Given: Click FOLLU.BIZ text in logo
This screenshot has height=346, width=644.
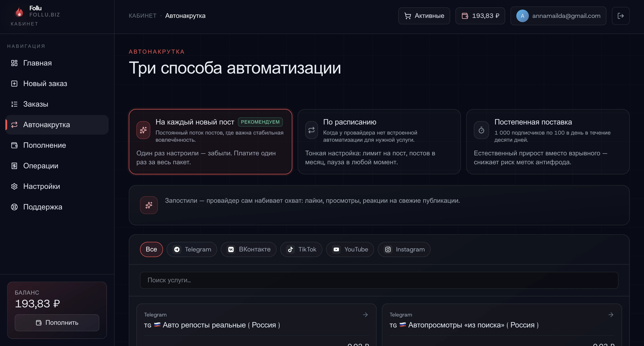Looking at the screenshot, I should [44, 15].
